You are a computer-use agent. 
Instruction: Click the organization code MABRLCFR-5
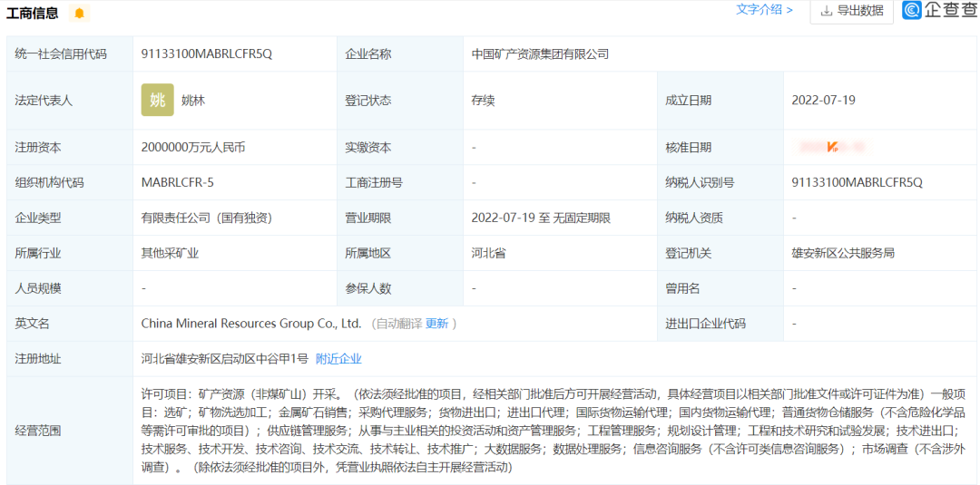pyautogui.click(x=178, y=183)
